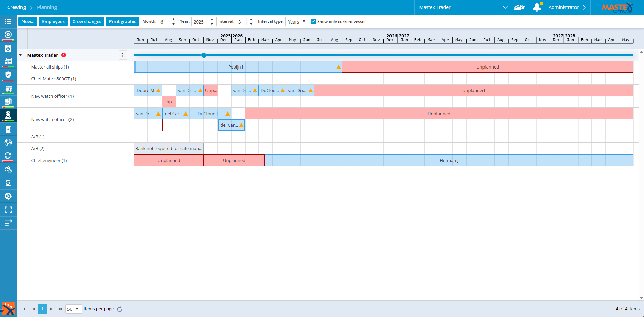Toggle Show only current vessel checkbox
The image size is (644, 317).
click(313, 21)
